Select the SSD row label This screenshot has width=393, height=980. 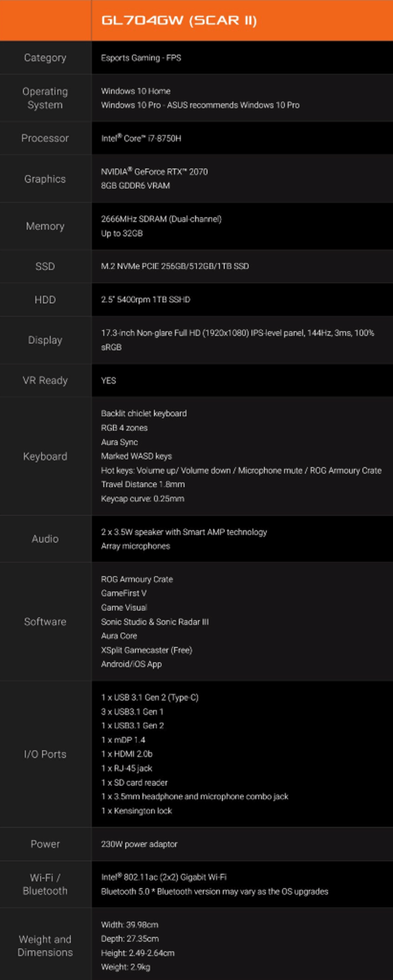(x=45, y=266)
